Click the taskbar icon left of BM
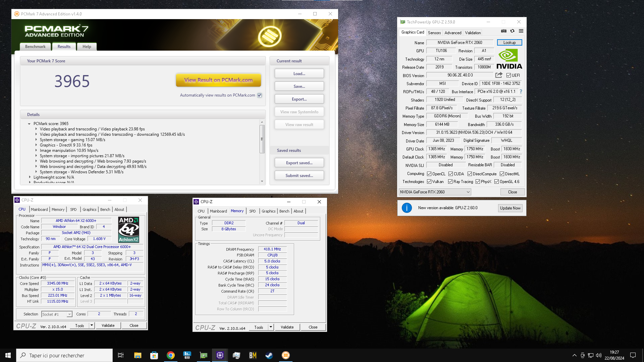Viewport: 644px width, 362px height. [236, 355]
